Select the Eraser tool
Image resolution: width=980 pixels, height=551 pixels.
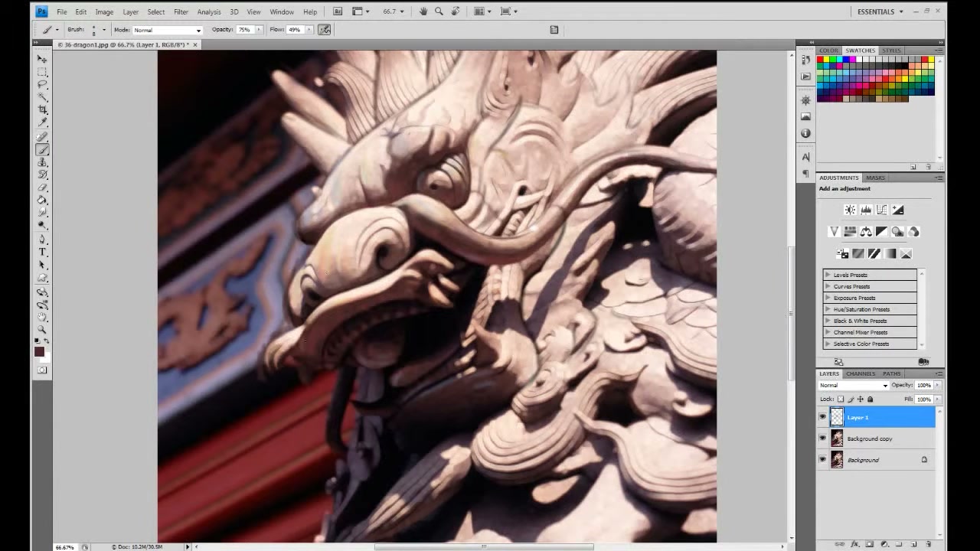click(42, 187)
